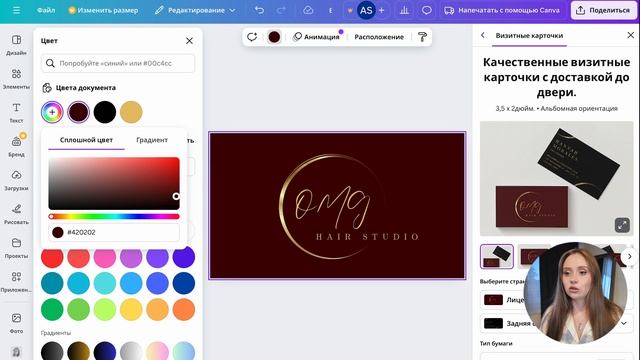Check cloud save status icon
Viewport: 640px width, 360px height.
[308, 10]
